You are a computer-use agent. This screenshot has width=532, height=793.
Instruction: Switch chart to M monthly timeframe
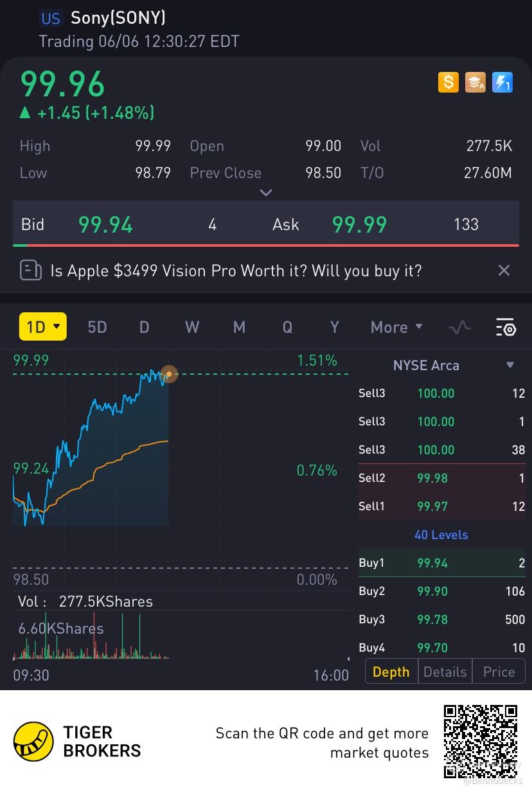239,327
